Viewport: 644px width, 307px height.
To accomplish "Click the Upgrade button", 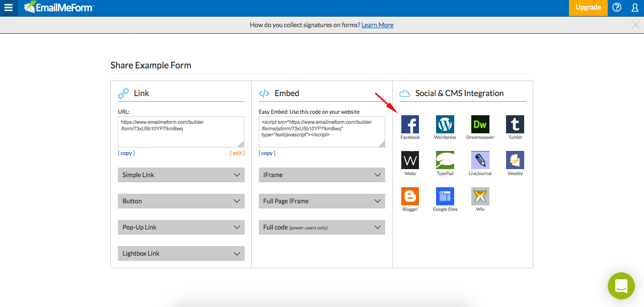I will [588, 8].
